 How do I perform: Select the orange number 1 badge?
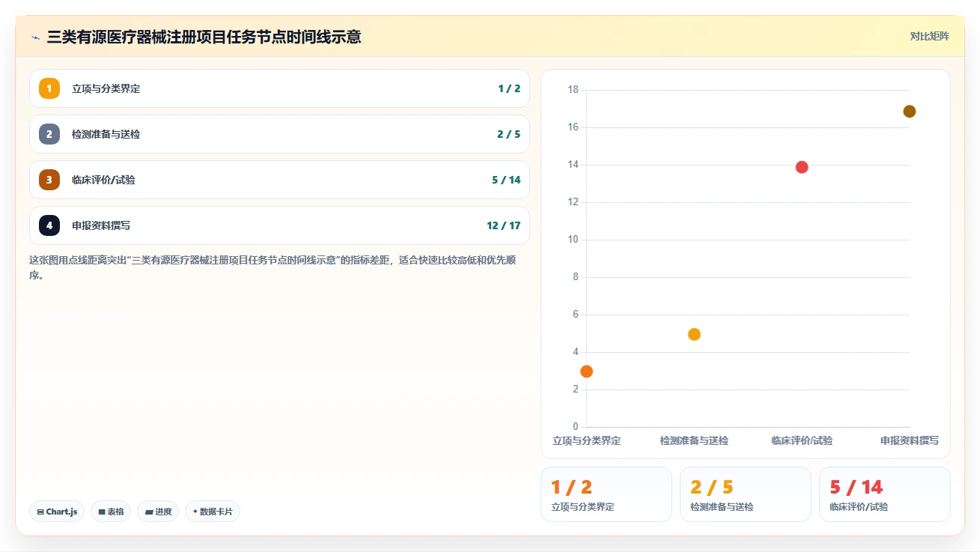click(x=49, y=88)
